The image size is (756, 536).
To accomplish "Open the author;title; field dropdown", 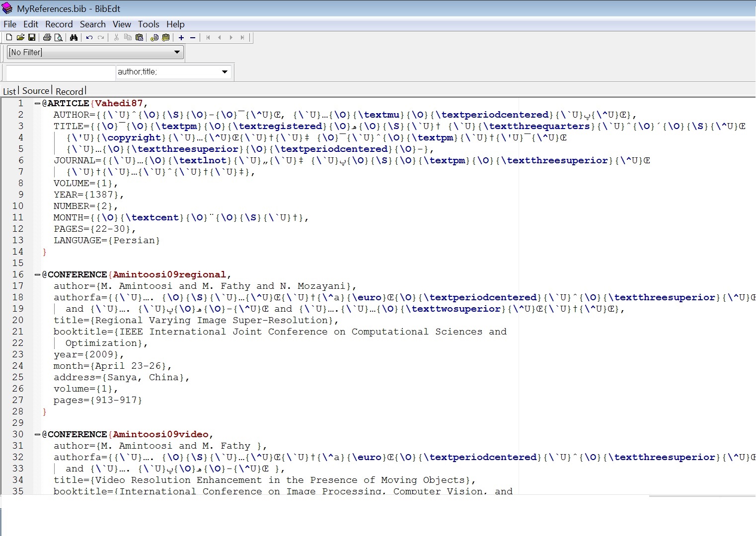I will click(225, 72).
